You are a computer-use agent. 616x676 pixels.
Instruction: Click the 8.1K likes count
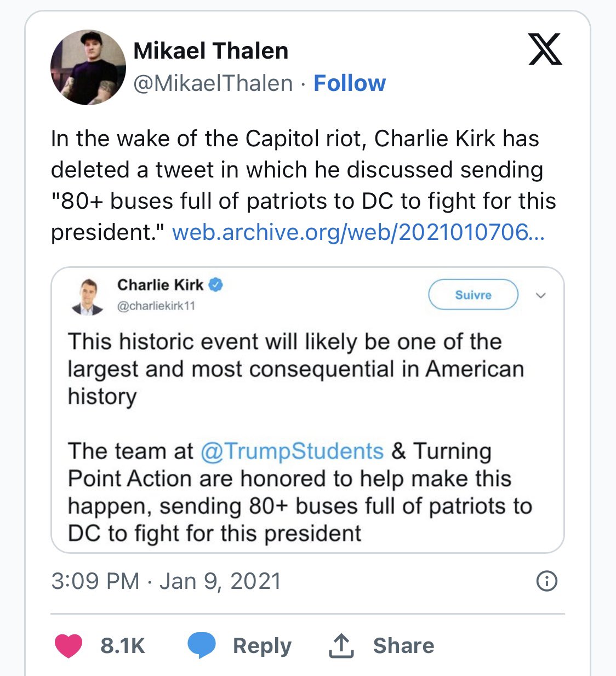tap(122, 645)
